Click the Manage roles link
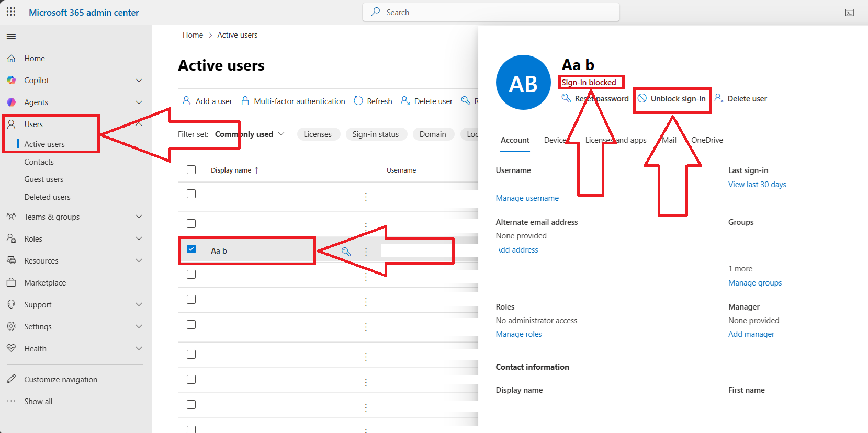 518,334
